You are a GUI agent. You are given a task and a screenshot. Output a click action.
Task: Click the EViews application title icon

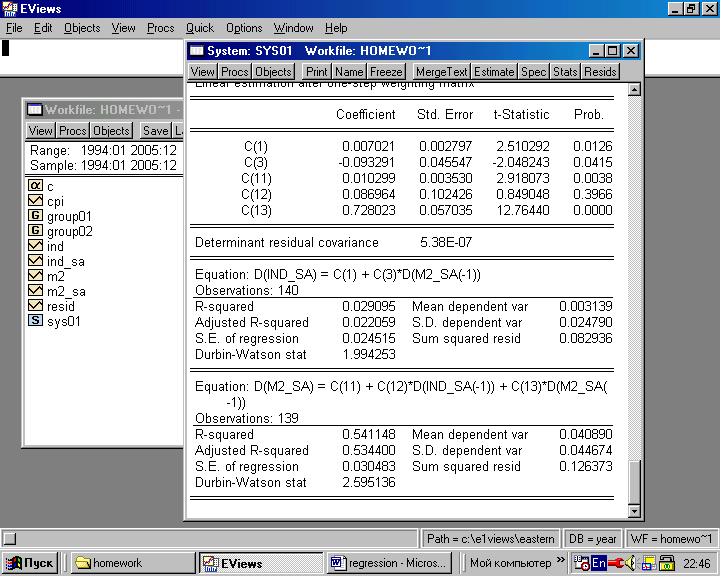pyautogui.click(x=10, y=9)
